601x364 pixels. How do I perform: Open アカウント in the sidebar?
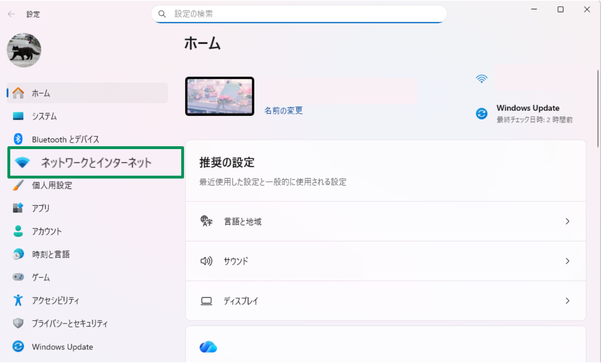coord(47,231)
